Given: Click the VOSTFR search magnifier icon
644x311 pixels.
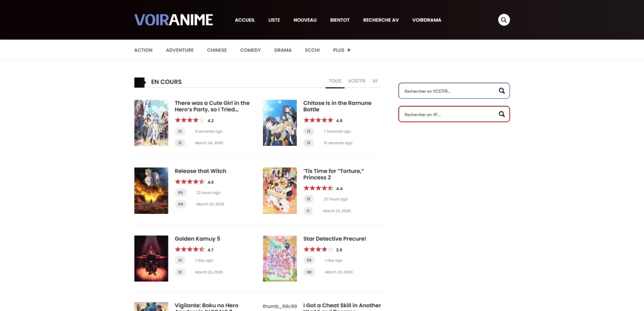Looking at the screenshot, I should pyautogui.click(x=502, y=91).
